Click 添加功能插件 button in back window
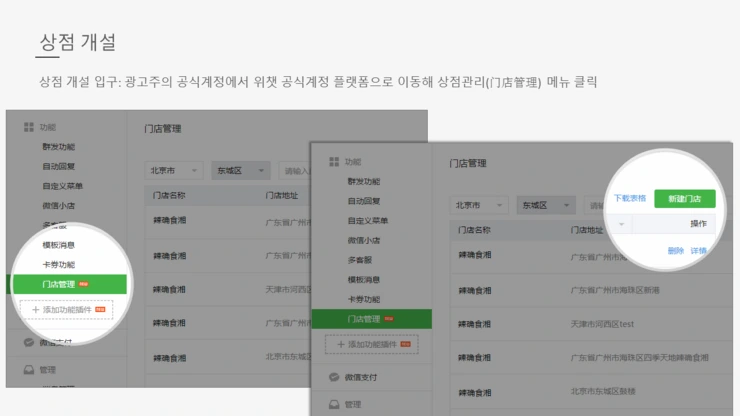 67,310
